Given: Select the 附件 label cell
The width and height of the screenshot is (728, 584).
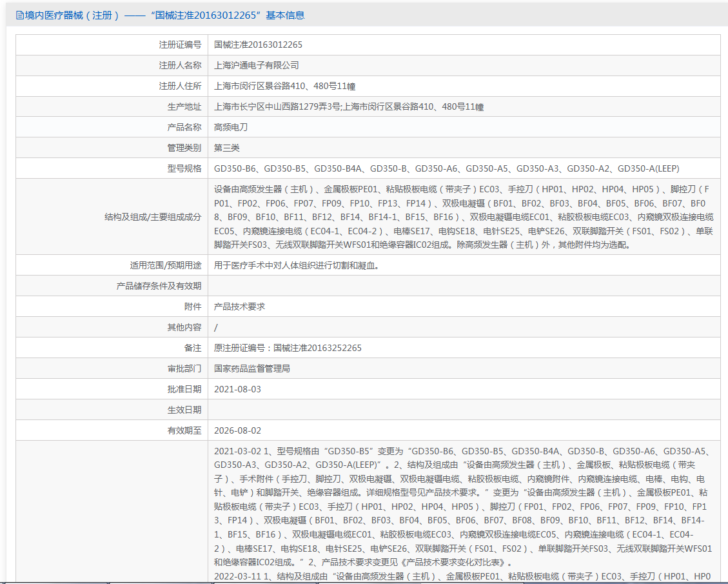Looking at the screenshot, I should point(112,307).
